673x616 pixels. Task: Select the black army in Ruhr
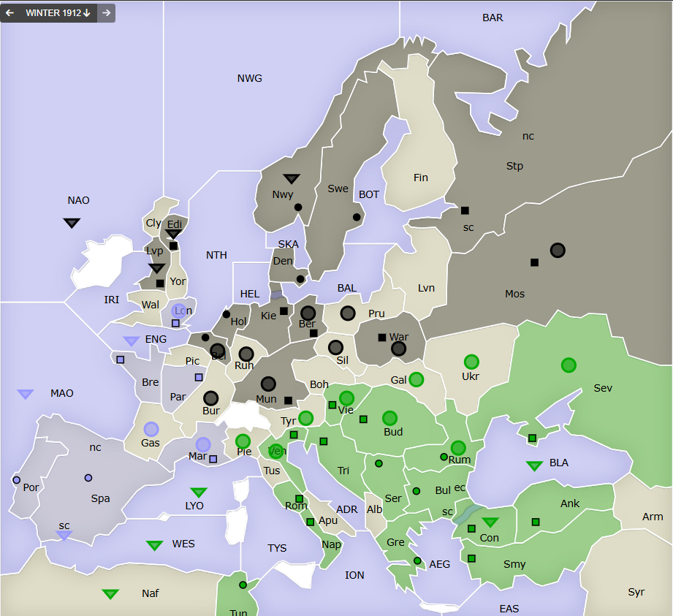coord(246,354)
